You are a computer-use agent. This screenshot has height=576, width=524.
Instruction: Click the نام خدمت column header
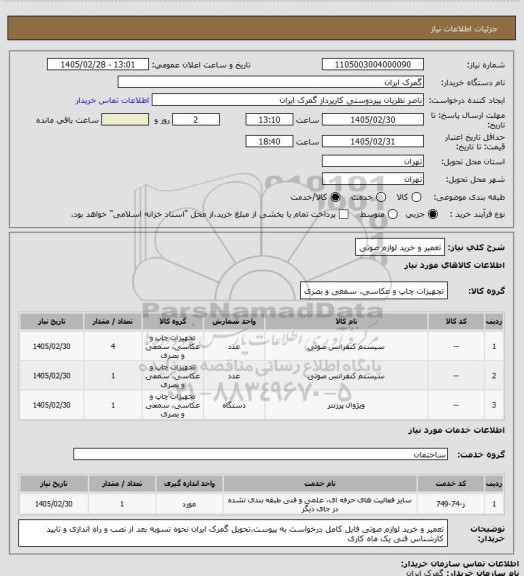point(320,484)
